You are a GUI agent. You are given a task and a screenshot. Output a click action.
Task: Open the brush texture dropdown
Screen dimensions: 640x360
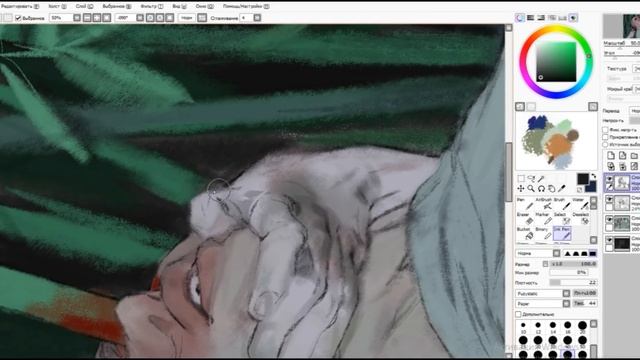(542, 304)
